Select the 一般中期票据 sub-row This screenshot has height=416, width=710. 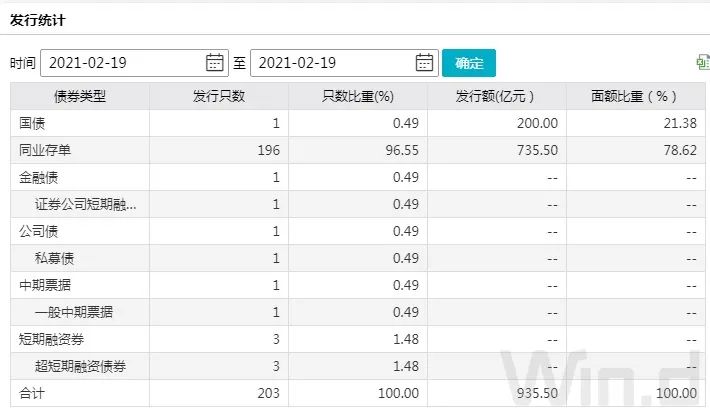coord(74,312)
